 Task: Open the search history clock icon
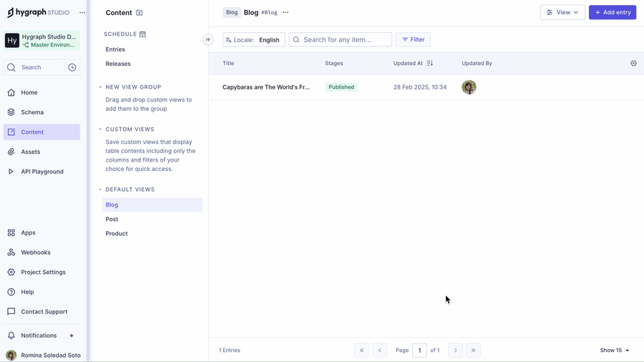coord(72,67)
